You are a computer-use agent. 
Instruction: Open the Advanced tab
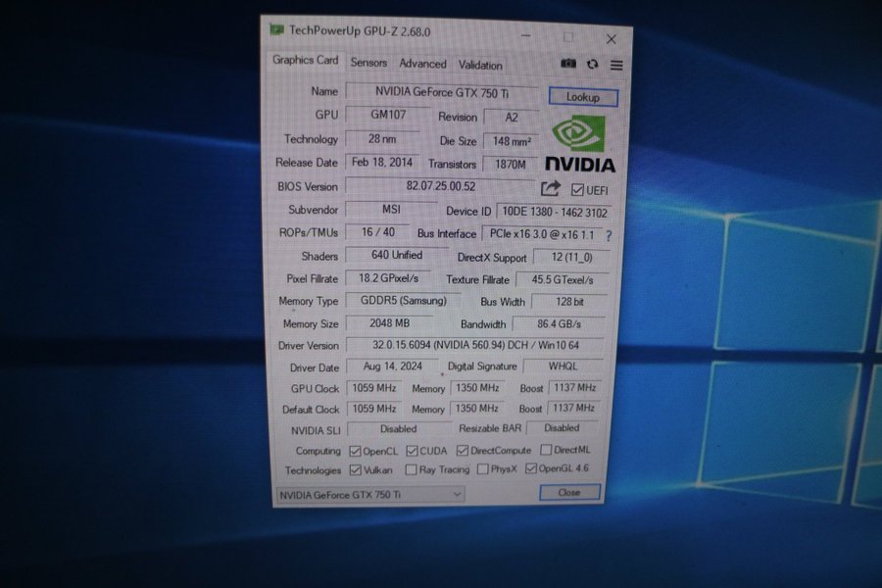point(422,64)
